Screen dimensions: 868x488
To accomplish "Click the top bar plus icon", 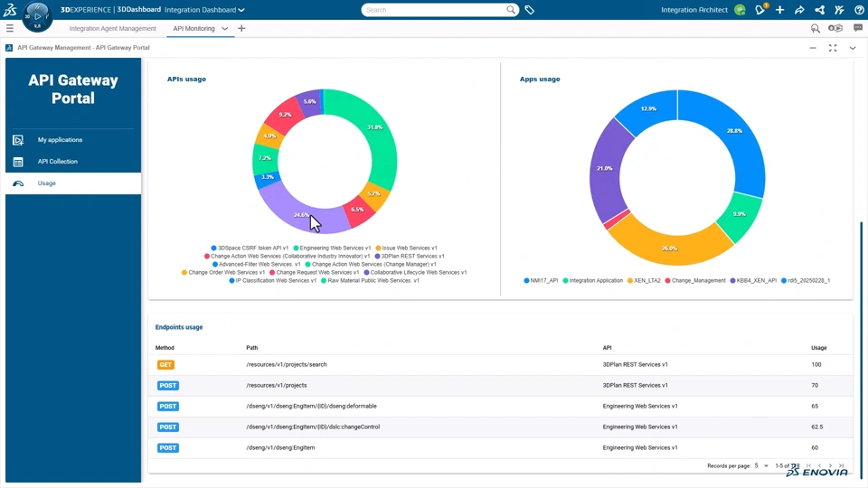I will 779,9.
